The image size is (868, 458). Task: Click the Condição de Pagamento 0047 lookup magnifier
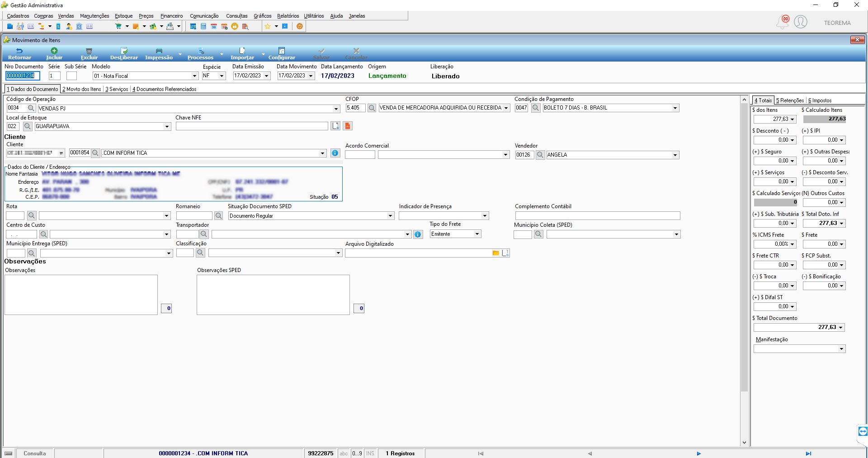[535, 108]
